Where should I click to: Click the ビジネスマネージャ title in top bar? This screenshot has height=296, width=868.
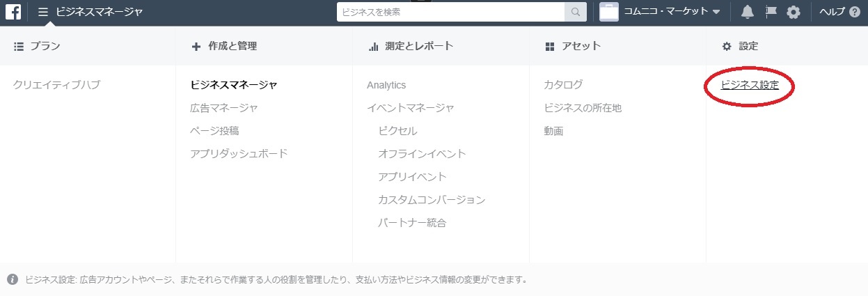[100, 12]
